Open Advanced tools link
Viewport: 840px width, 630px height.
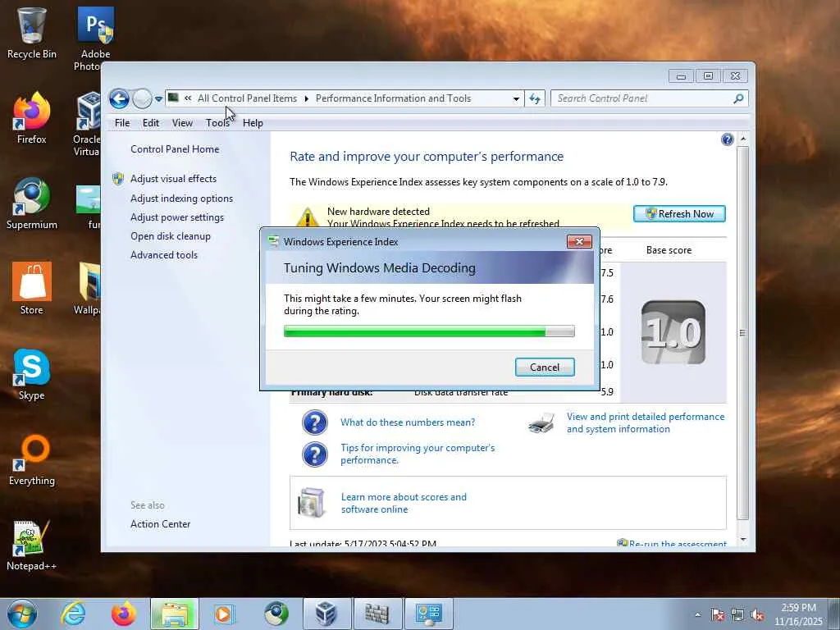point(164,255)
